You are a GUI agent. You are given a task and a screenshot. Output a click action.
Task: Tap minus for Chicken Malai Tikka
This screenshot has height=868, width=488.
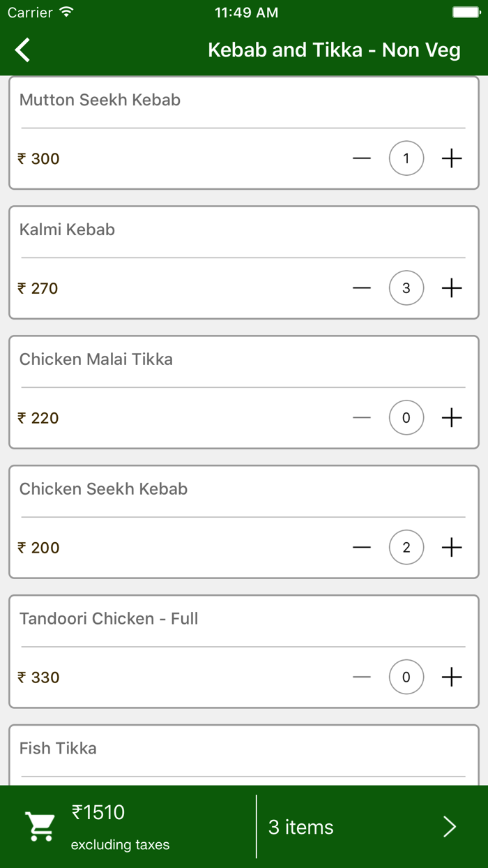coord(362,418)
